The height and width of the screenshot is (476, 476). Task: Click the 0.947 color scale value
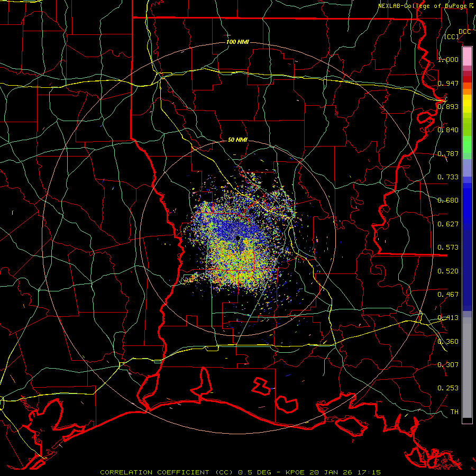[x=448, y=83]
